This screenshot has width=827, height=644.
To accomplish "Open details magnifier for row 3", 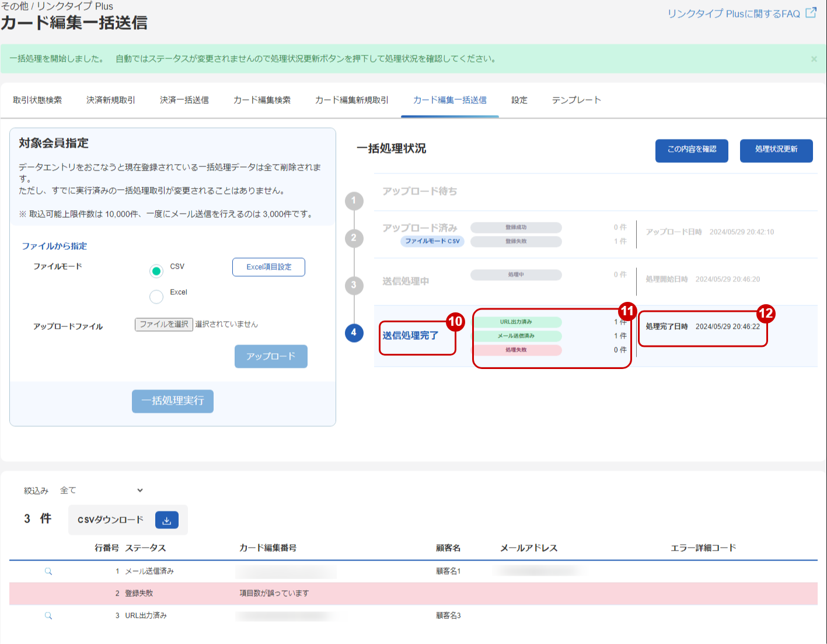I will [48, 616].
